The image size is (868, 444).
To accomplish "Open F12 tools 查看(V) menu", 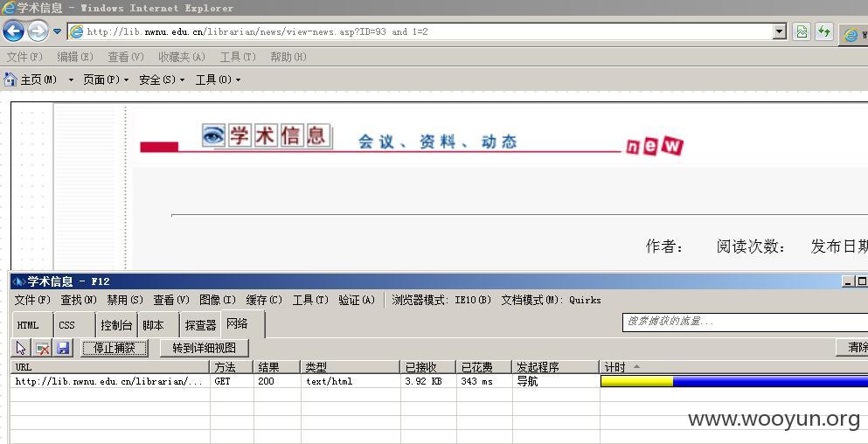I will click(171, 300).
